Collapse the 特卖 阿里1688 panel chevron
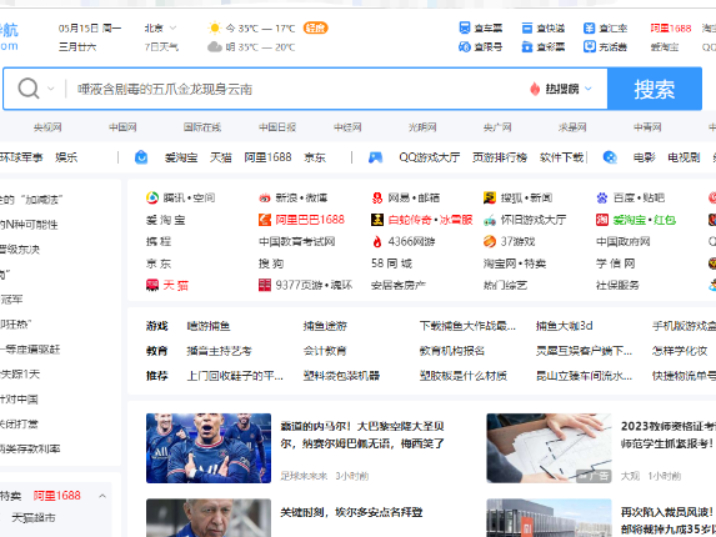716x537 pixels. (x=102, y=496)
